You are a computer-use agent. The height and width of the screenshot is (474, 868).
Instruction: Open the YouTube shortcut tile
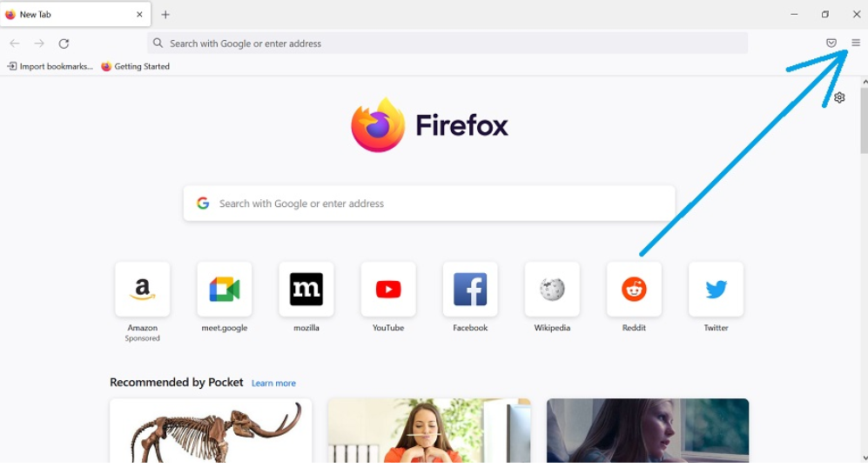[x=388, y=290]
